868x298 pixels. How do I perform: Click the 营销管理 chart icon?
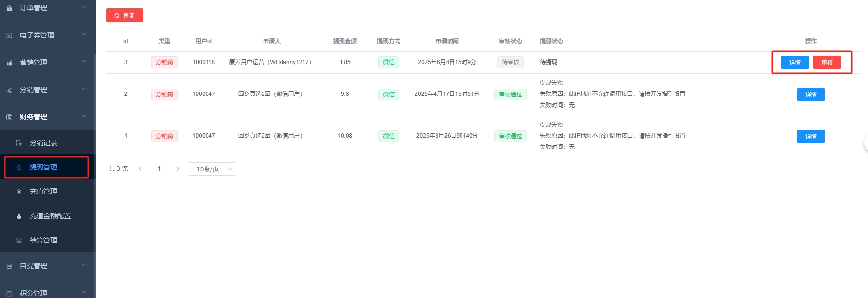point(9,63)
